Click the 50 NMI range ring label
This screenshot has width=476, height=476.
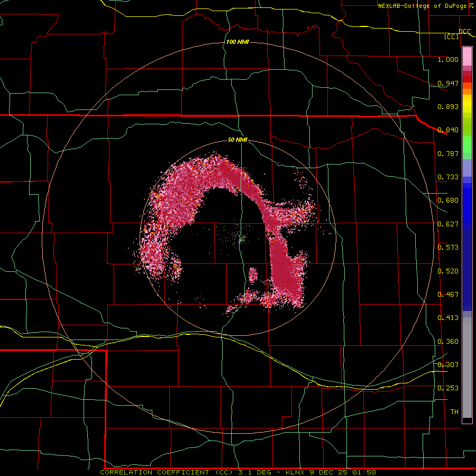[x=237, y=140]
